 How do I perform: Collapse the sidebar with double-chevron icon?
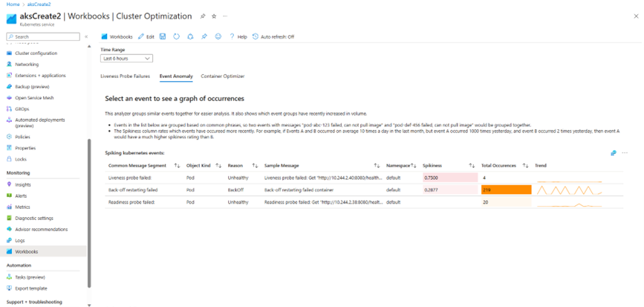coord(86,36)
